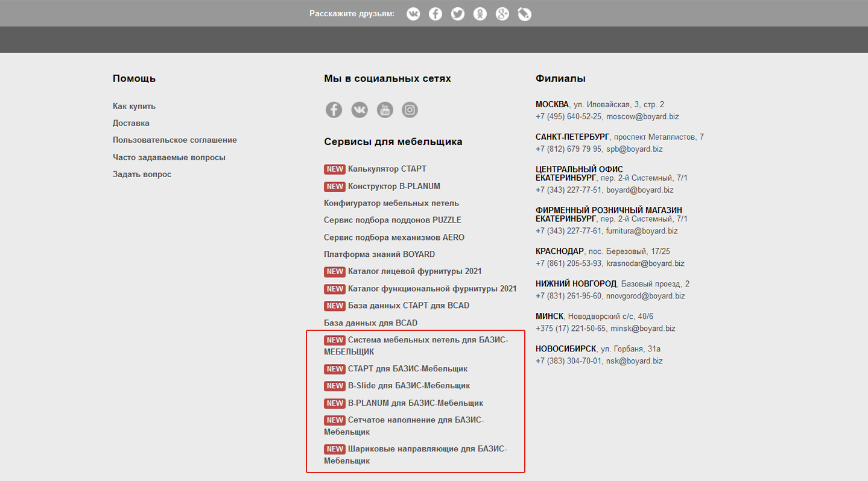This screenshot has height=481, width=868.
Task: Open VK page under Мы в социальных сетях
Action: tap(360, 110)
